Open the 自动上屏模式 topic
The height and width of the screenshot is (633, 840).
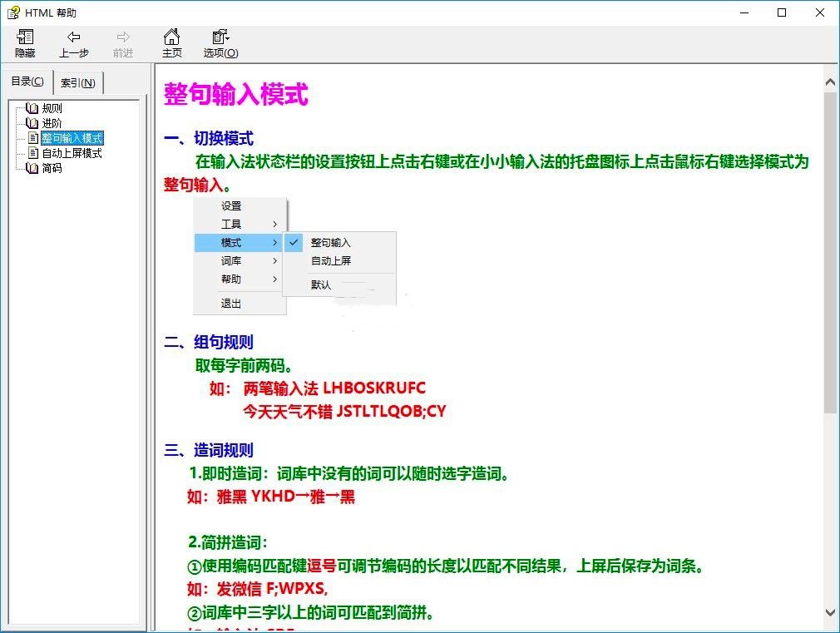tap(72, 153)
